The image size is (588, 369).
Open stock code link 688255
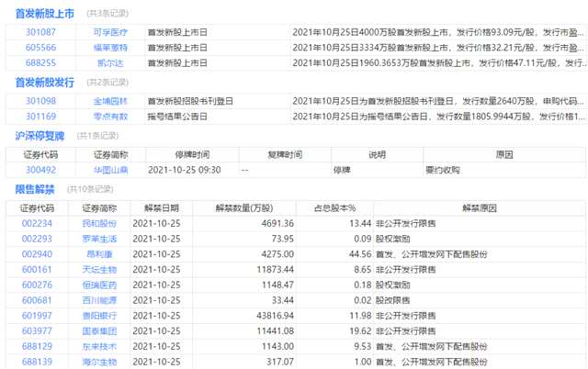click(40, 63)
